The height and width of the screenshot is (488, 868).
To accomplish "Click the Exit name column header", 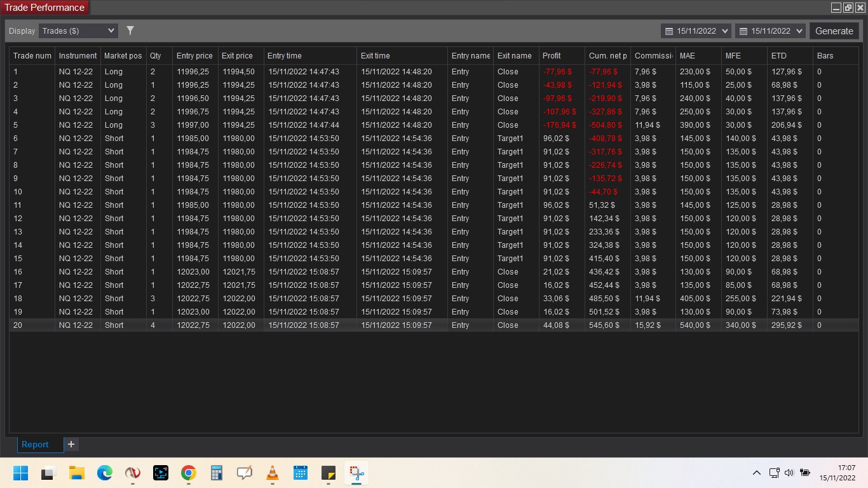I will pos(516,56).
